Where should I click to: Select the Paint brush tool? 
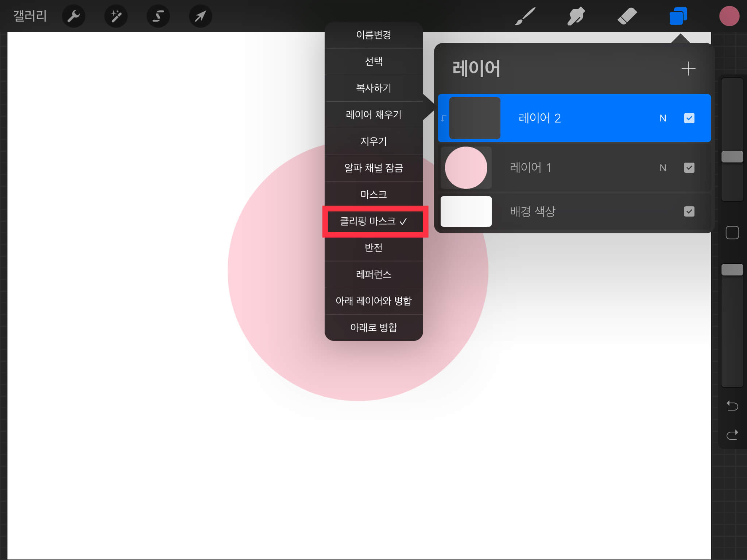[x=525, y=16]
